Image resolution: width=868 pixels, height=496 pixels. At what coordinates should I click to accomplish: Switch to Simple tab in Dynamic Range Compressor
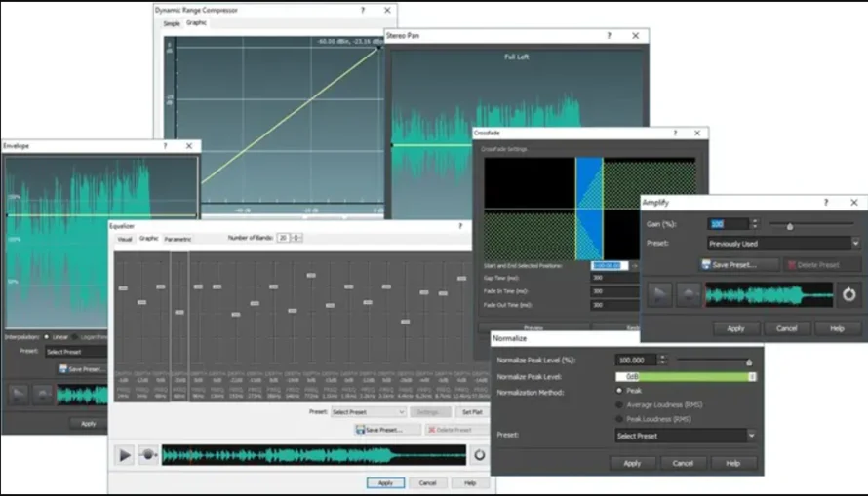[x=172, y=23]
